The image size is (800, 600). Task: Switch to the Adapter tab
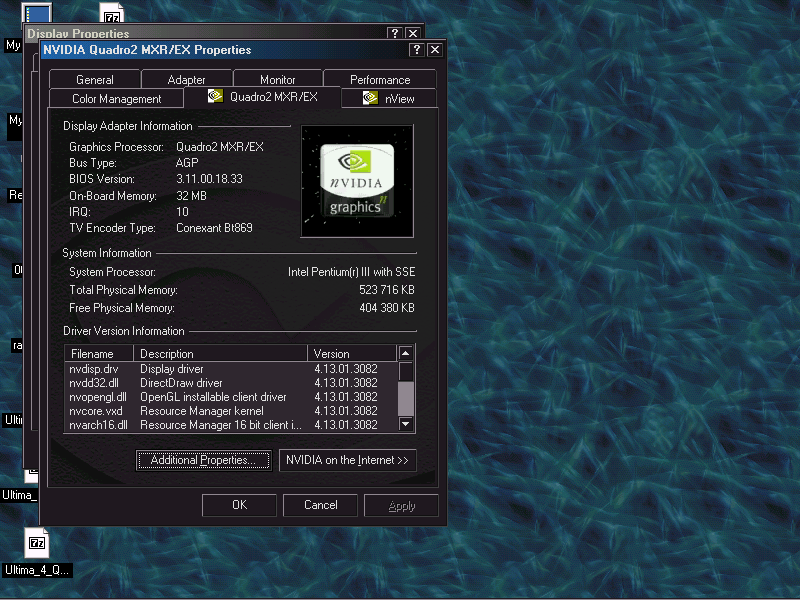point(187,80)
